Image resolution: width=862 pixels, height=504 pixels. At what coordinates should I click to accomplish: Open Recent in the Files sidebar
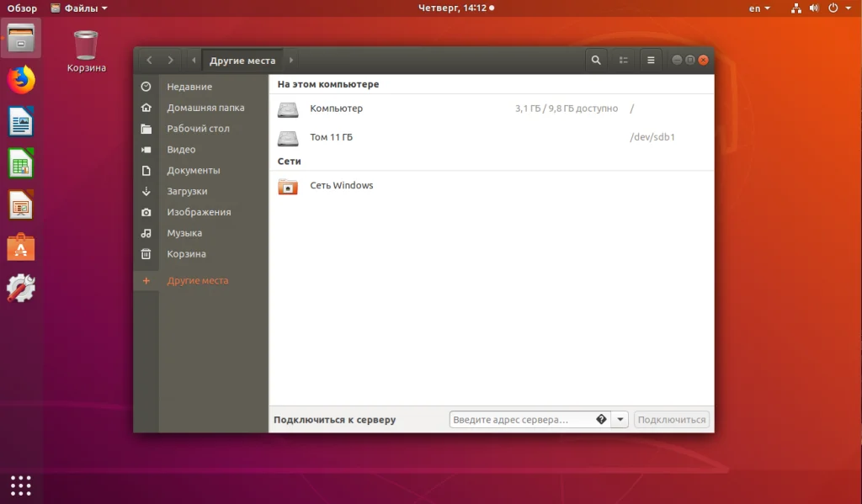[200, 87]
